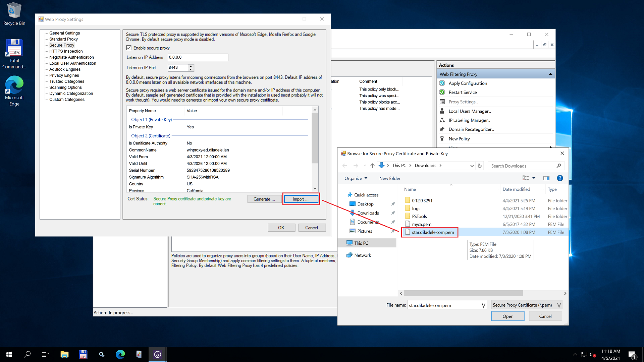This screenshot has width=644, height=362.
Task: Click the refresh icon next to the address bar
Action: coord(480,166)
